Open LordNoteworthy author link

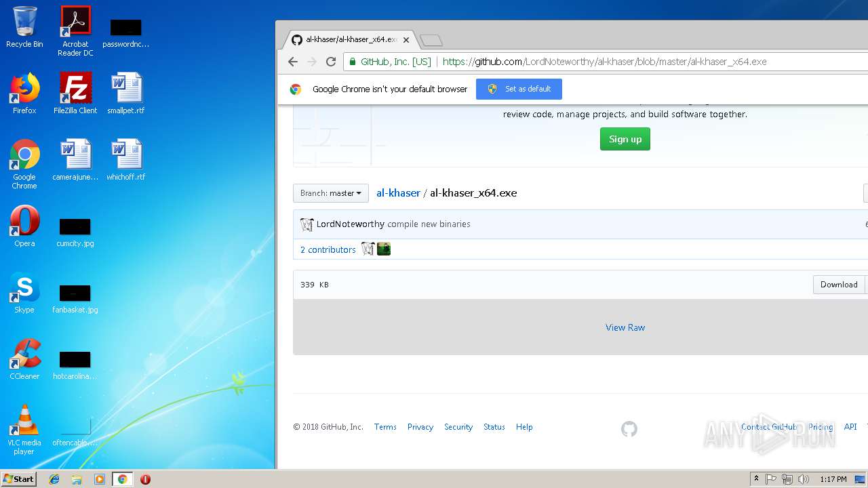coord(351,224)
